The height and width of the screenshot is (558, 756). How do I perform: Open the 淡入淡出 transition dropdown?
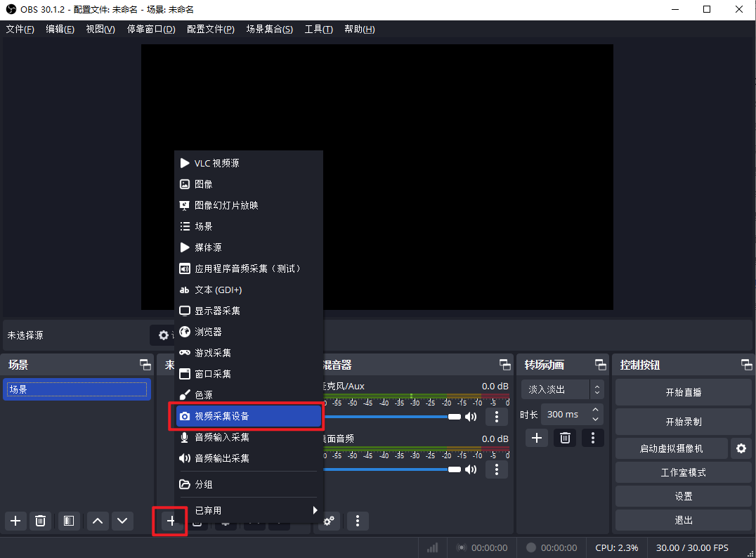coord(562,389)
